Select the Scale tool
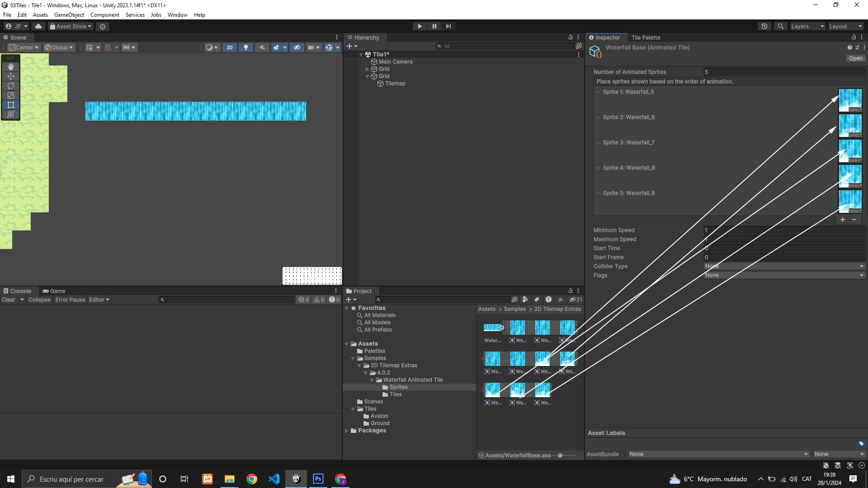 pos(11,95)
